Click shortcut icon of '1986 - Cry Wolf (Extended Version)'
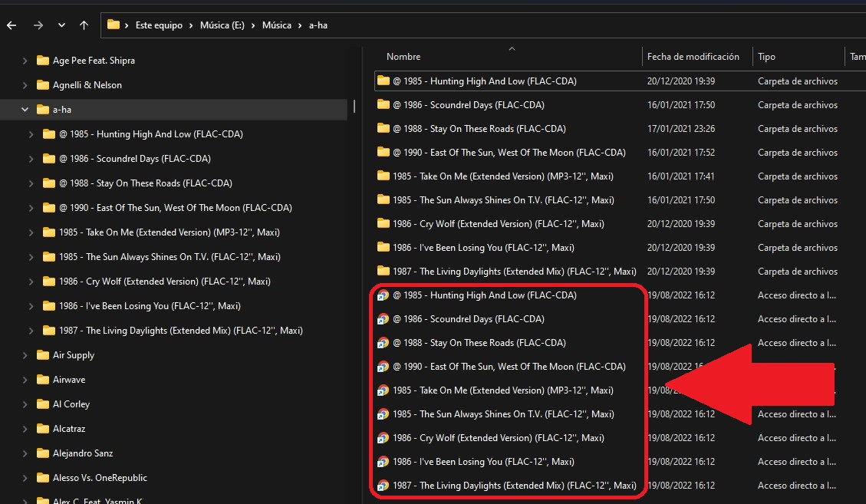This screenshot has height=504, width=866. 383,438
